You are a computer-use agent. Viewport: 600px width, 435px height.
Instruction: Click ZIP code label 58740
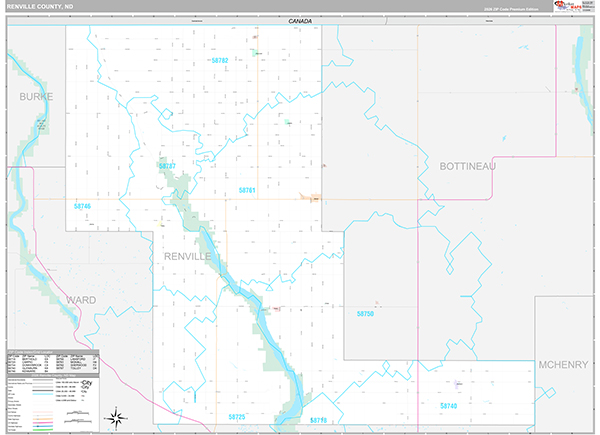coord(447,406)
